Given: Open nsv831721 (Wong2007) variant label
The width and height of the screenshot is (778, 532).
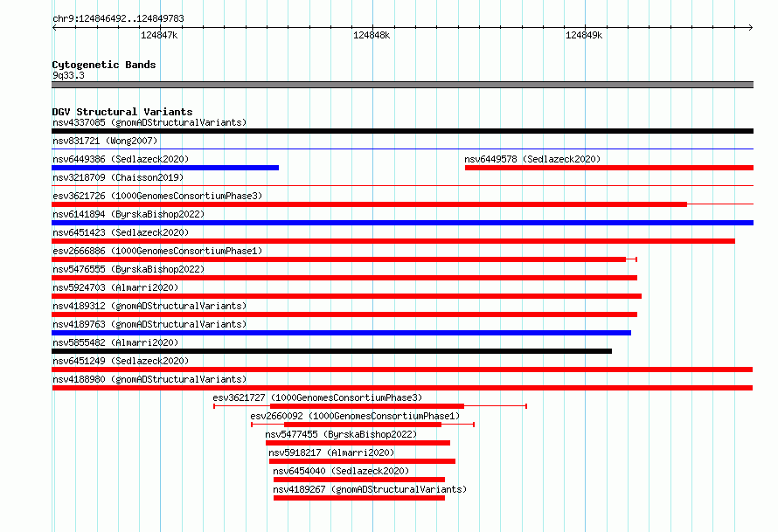Looking at the screenshot, I should [x=105, y=141].
